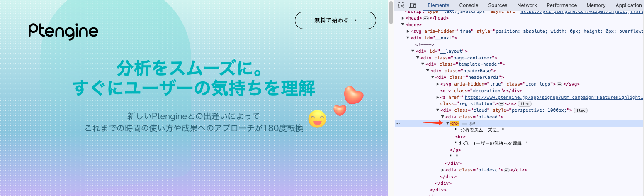Expand the head element node
644x196 pixels.
(x=403, y=18)
